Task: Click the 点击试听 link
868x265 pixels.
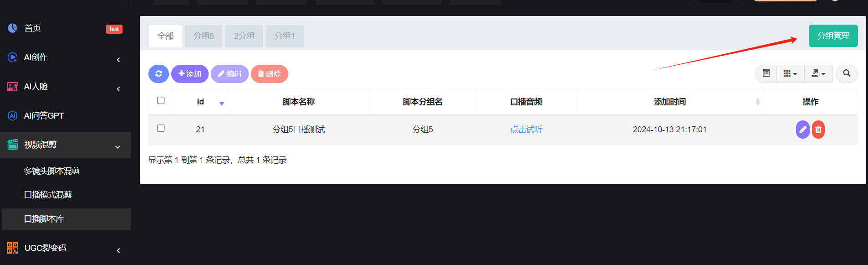Action: pyautogui.click(x=526, y=130)
